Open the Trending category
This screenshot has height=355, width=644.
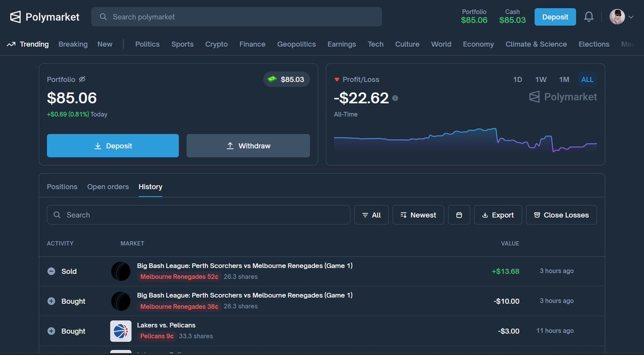28,44
